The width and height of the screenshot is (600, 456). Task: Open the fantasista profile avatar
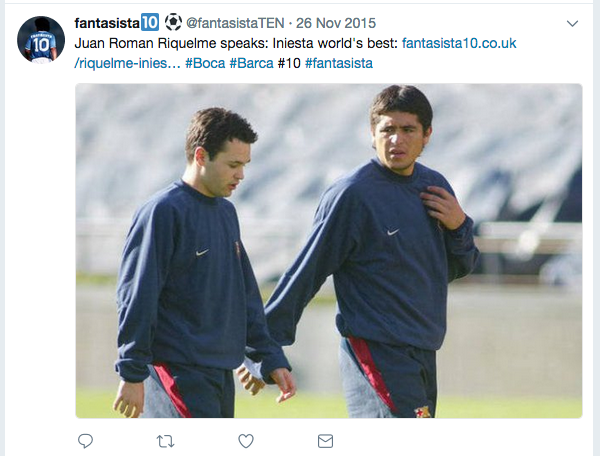point(40,39)
